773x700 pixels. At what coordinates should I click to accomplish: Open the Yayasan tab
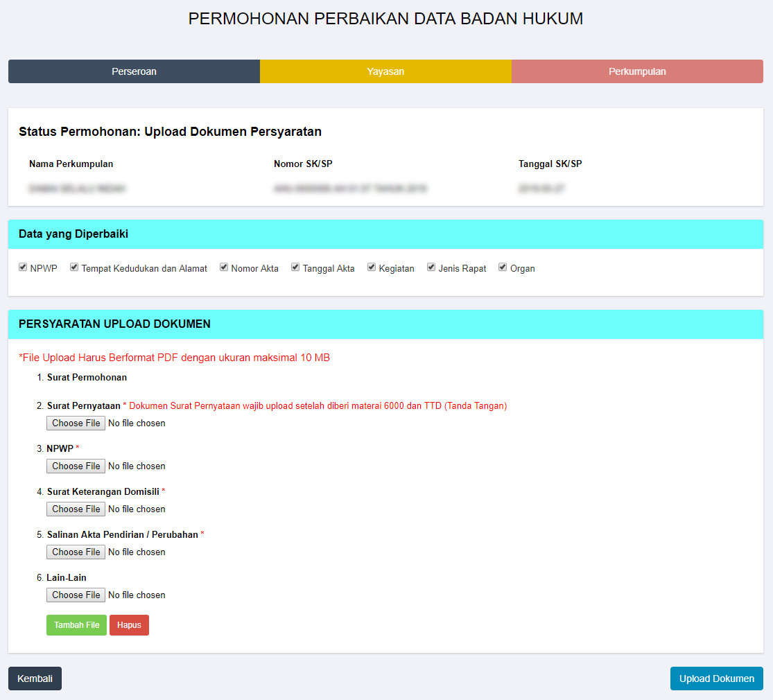(x=385, y=71)
